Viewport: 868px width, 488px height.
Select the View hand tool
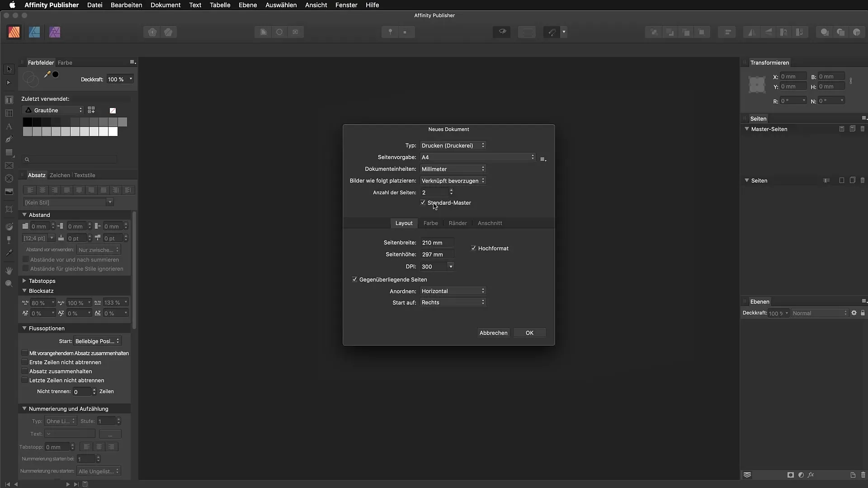tap(9, 270)
